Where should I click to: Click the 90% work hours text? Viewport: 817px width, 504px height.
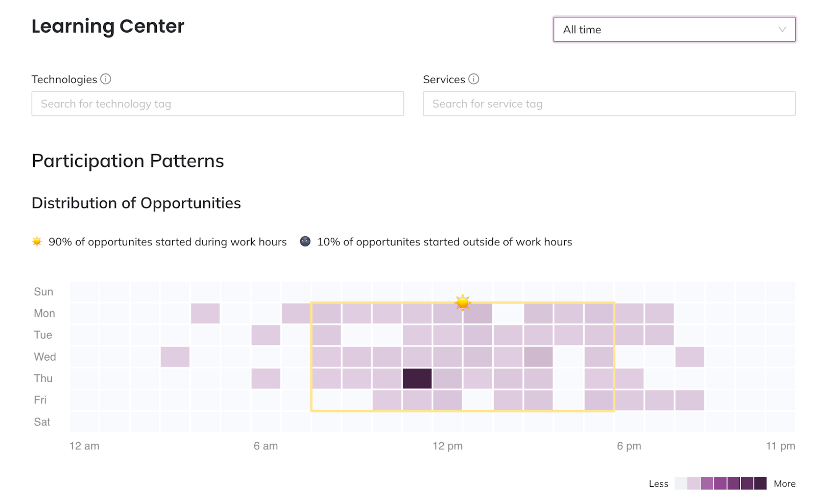pyautogui.click(x=167, y=242)
